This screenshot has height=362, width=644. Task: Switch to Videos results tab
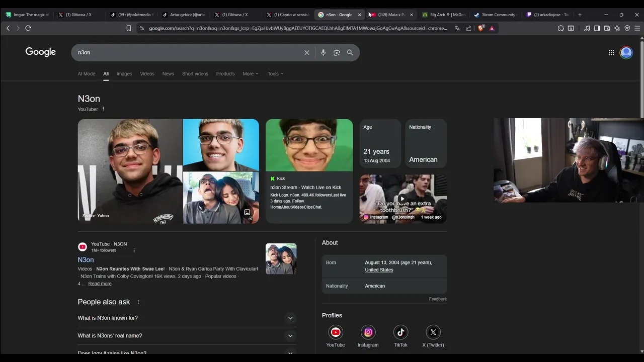coord(147,74)
